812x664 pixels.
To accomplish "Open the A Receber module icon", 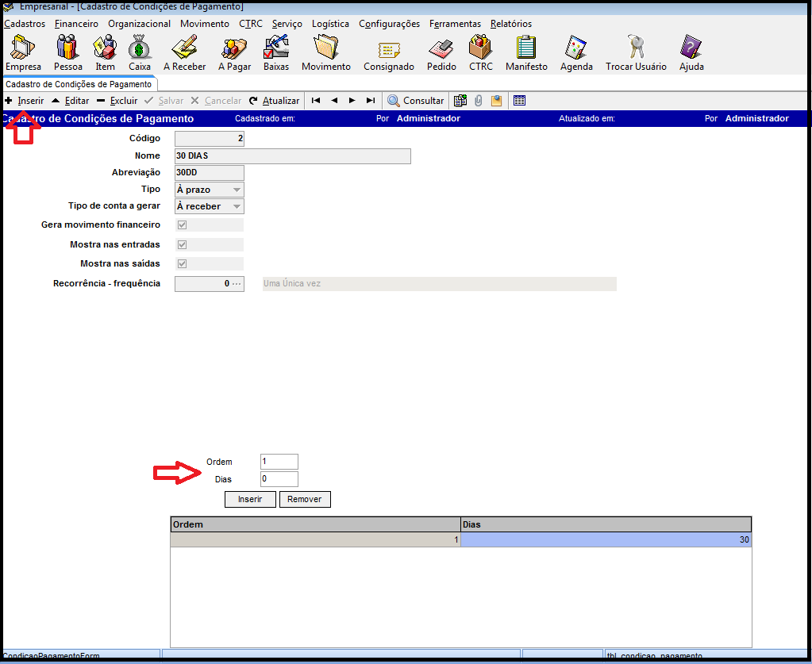I will click(x=184, y=49).
